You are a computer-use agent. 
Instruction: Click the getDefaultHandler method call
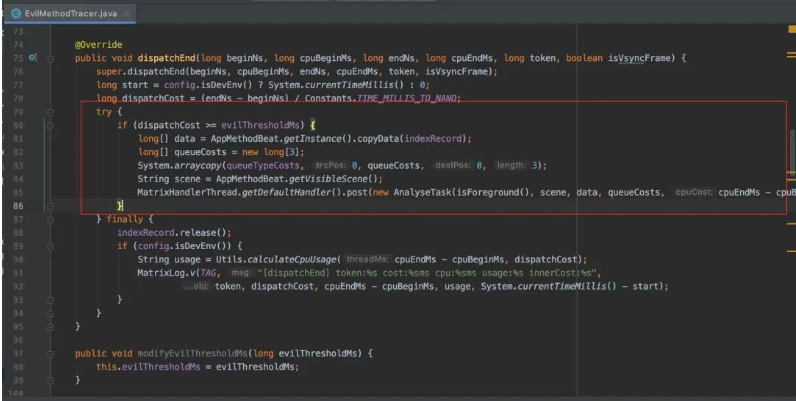(x=284, y=192)
